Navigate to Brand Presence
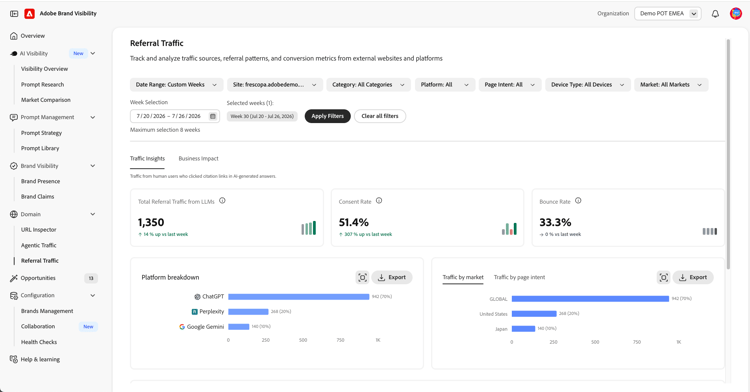The height and width of the screenshot is (392, 750). coord(41,181)
